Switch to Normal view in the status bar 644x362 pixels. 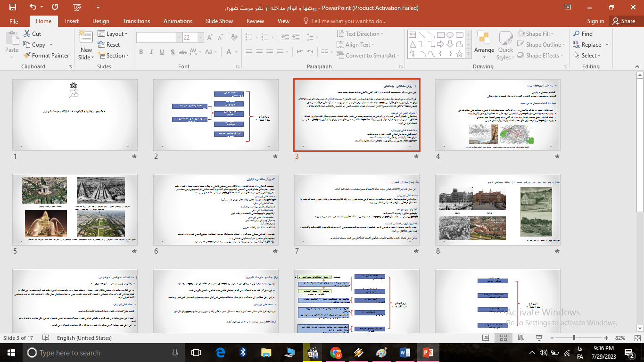click(x=487, y=338)
